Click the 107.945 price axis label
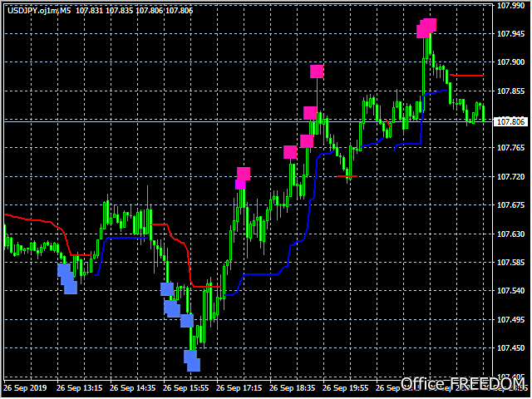Screen dimensions: 532x399 click(510, 33)
